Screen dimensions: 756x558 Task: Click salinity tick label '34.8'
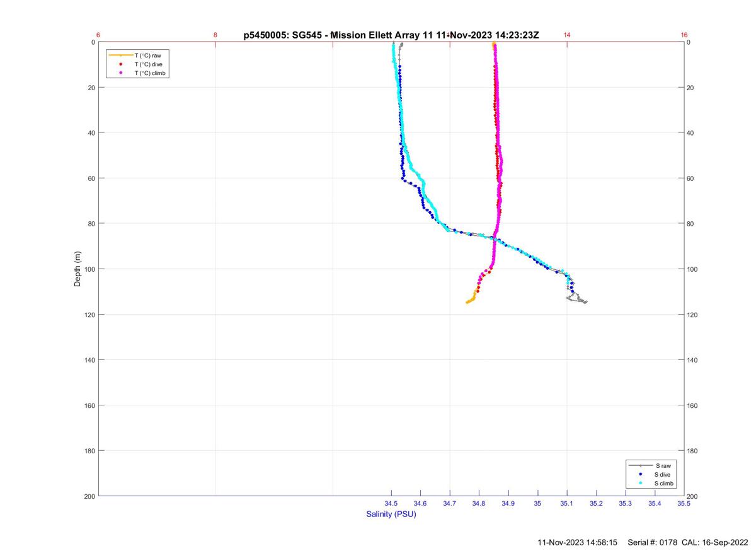point(479,503)
